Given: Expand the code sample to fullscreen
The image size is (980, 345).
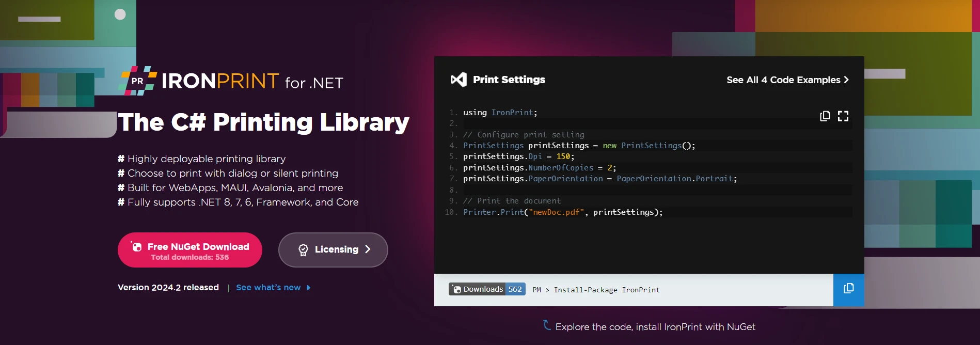Looking at the screenshot, I should pyautogui.click(x=843, y=116).
